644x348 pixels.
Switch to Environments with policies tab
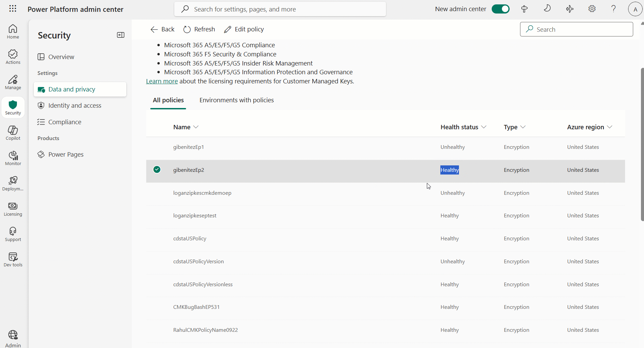pyautogui.click(x=236, y=100)
